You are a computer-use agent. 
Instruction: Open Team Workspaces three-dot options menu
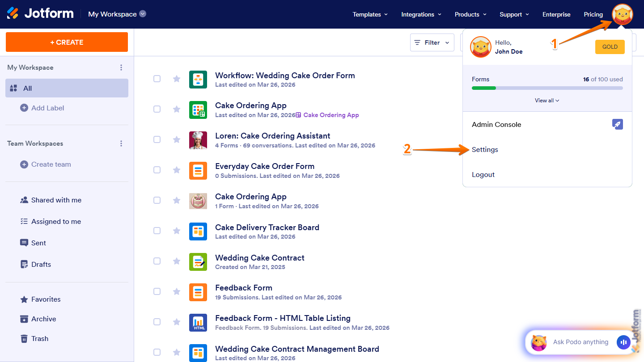pos(121,143)
